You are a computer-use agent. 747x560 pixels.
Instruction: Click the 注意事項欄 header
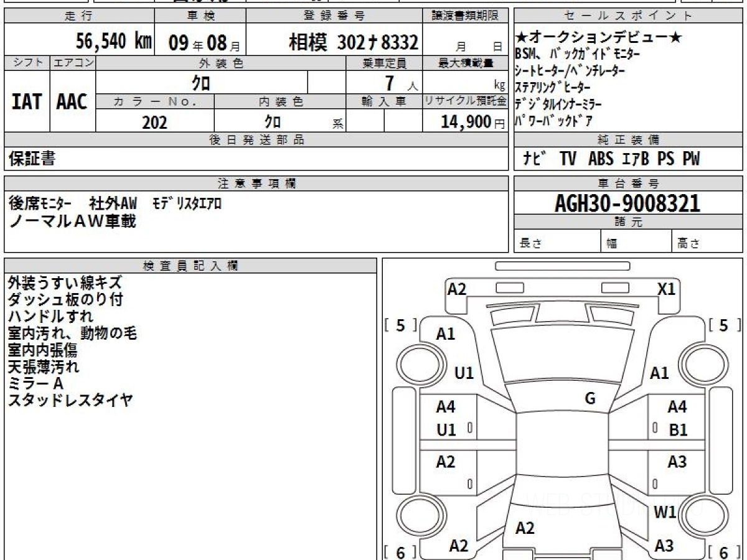click(256, 183)
